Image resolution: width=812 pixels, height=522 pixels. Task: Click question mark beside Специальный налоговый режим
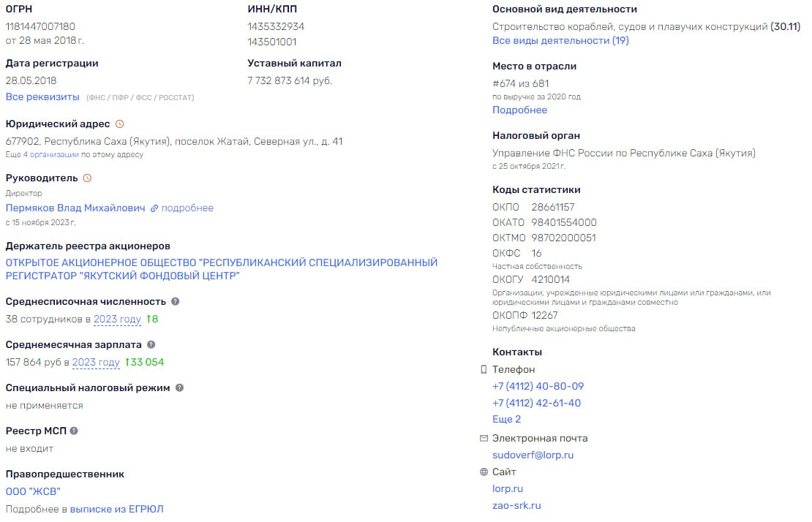(179, 388)
